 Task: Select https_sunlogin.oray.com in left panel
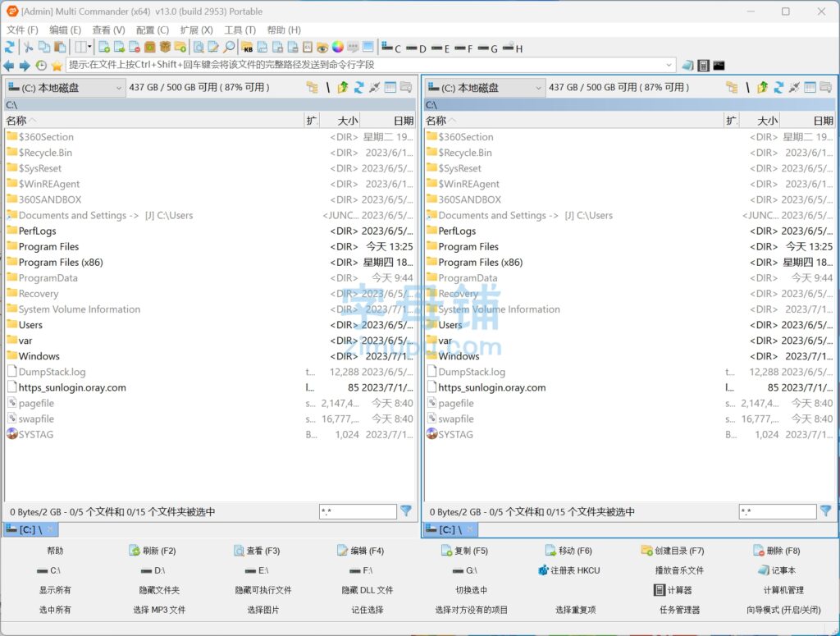click(x=210, y=388)
